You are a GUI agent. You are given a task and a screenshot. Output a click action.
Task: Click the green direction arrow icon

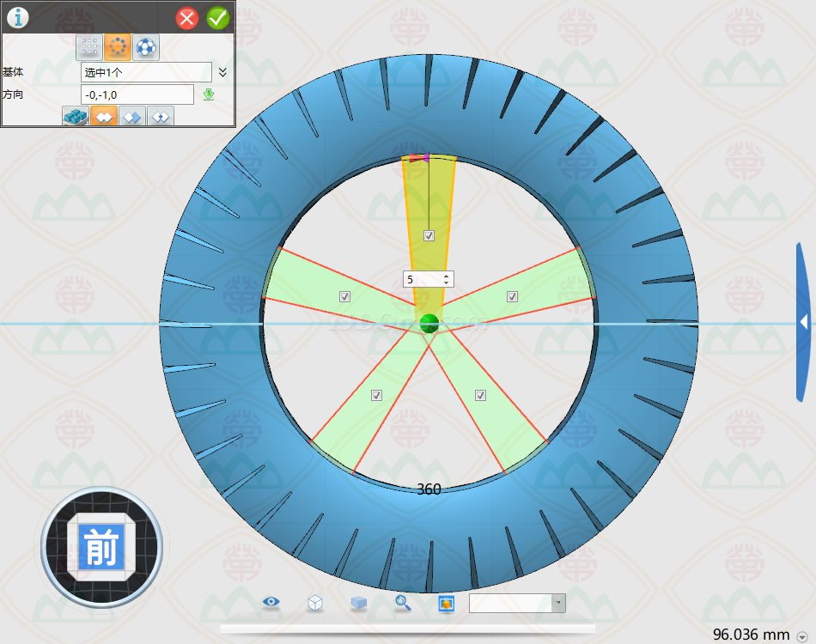(209, 94)
